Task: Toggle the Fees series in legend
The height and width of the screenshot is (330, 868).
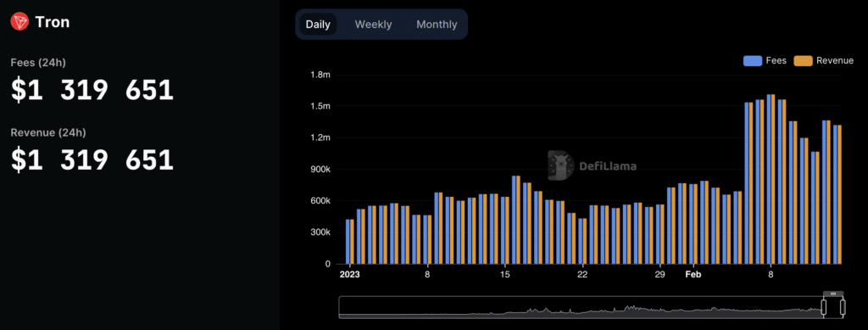Action: coord(765,60)
